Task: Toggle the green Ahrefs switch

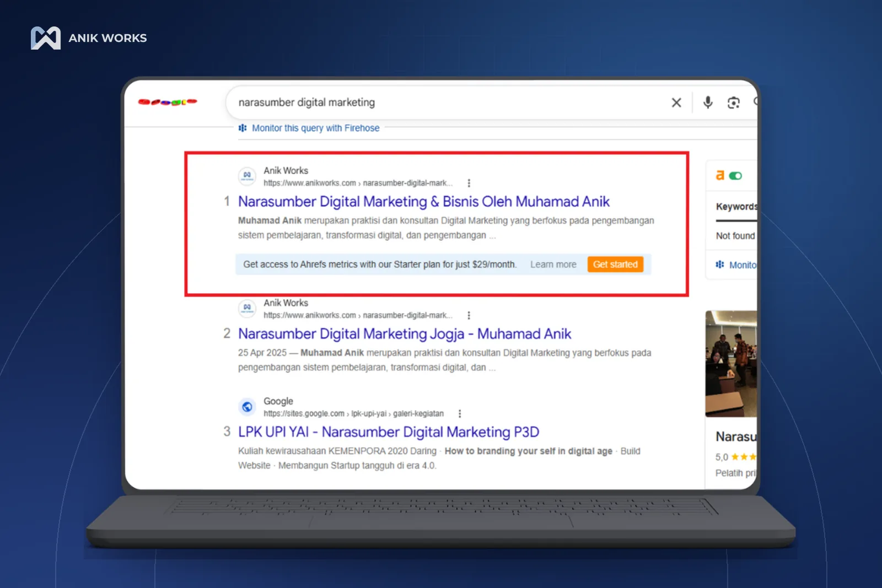Action: click(x=735, y=176)
